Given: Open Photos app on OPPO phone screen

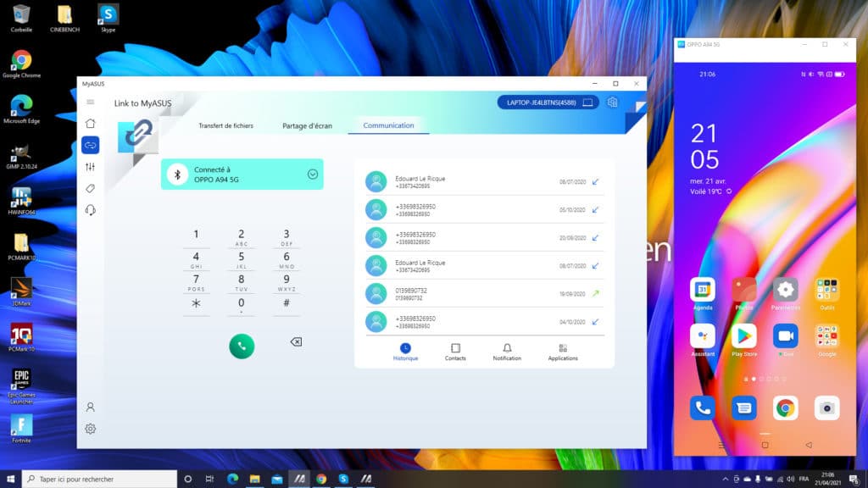Looking at the screenshot, I should tap(744, 294).
